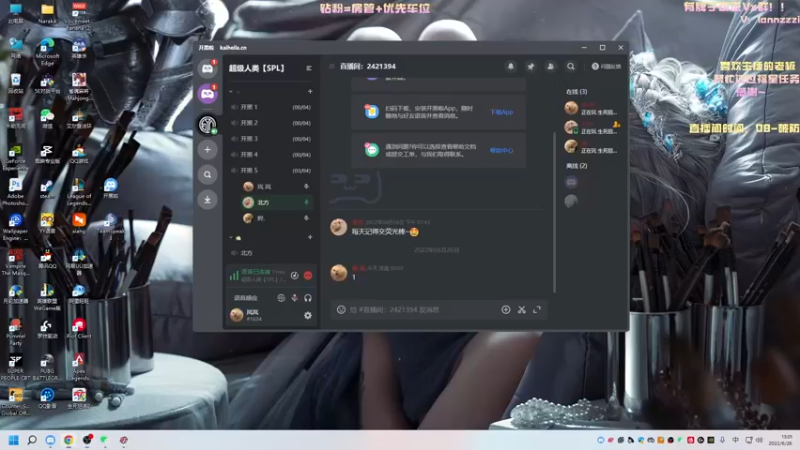Click the 帮助中心 help center link
Image resolution: width=800 pixels, height=450 pixels.
[x=502, y=151]
